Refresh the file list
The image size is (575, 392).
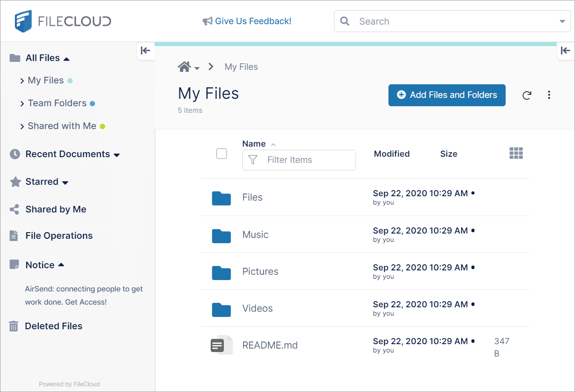[527, 95]
